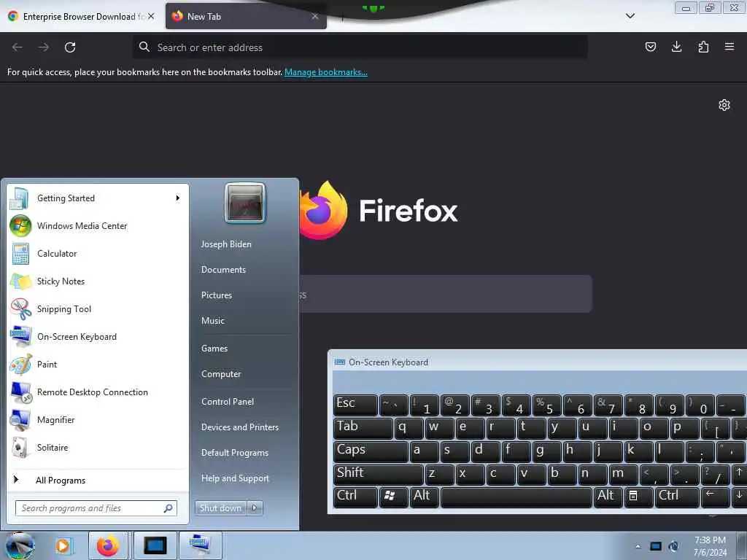Switch to Firefox in the taskbar
Viewport: 747px width, 560px height.
(x=108, y=545)
